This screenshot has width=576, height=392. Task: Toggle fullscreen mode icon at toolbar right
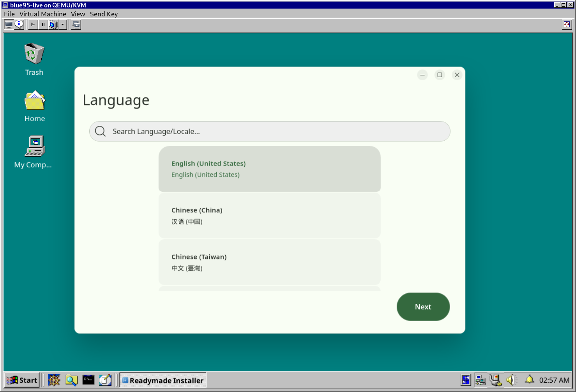[x=567, y=25]
